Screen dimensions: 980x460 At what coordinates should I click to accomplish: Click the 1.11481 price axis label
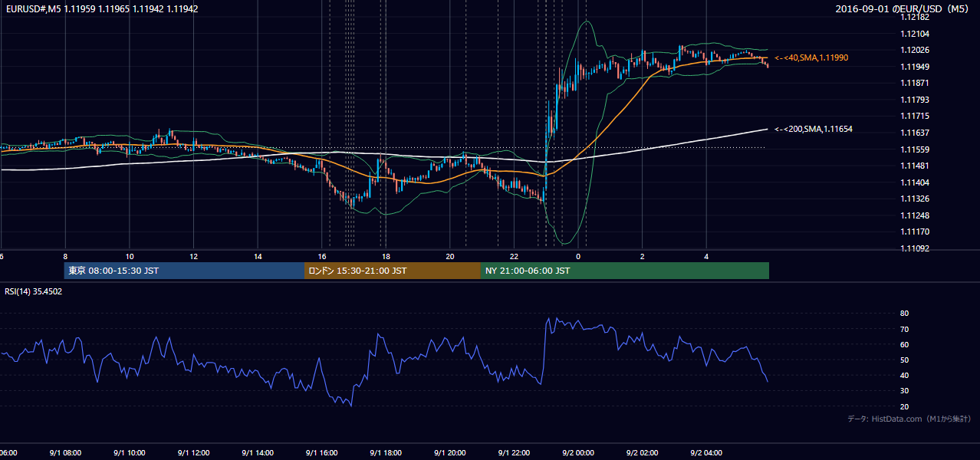pyautogui.click(x=915, y=166)
